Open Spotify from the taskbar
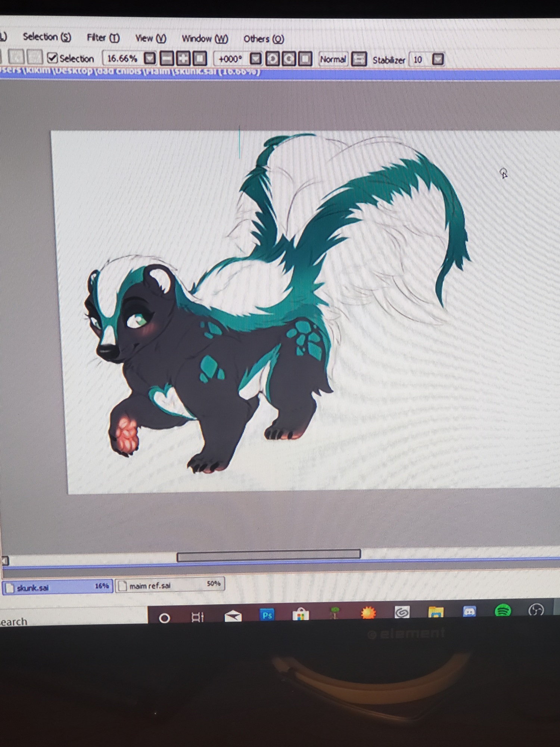The height and width of the screenshot is (747, 560). pyautogui.click(x=503, y=611)
